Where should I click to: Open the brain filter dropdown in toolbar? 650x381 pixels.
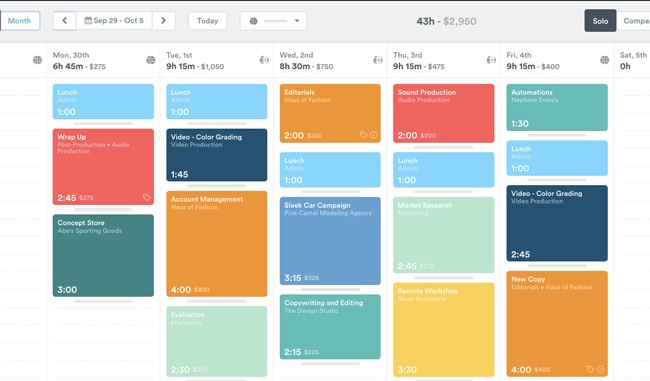(273, 21)
